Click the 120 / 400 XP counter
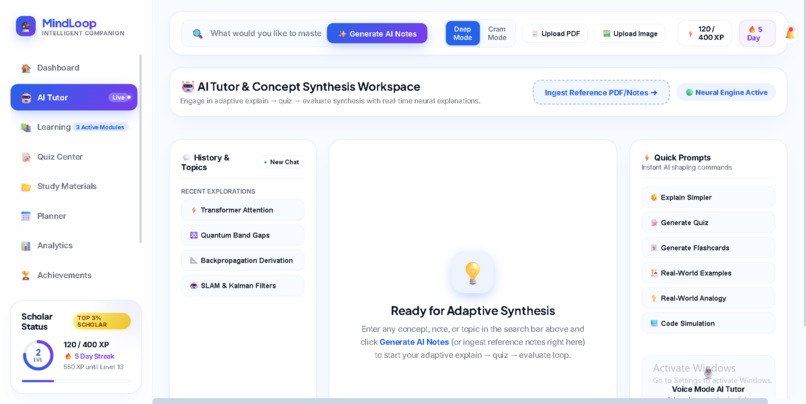The image size is (806, 404). (x=705, y=33)
